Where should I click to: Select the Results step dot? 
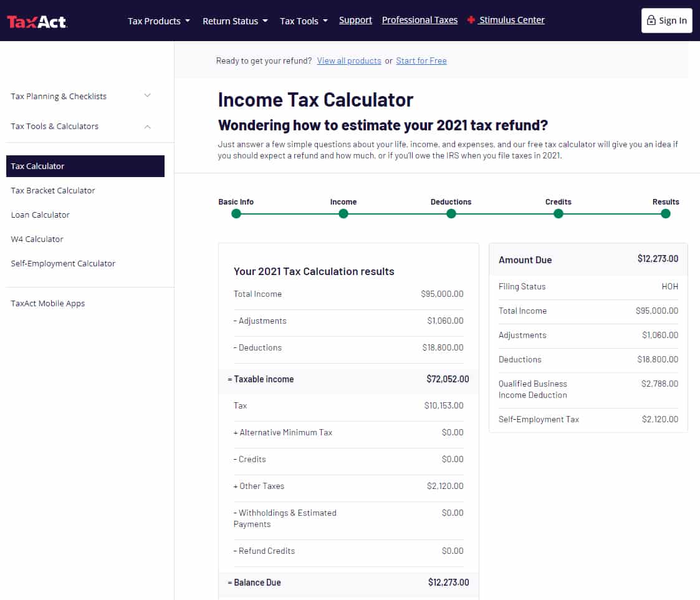[x=665, y=213]
